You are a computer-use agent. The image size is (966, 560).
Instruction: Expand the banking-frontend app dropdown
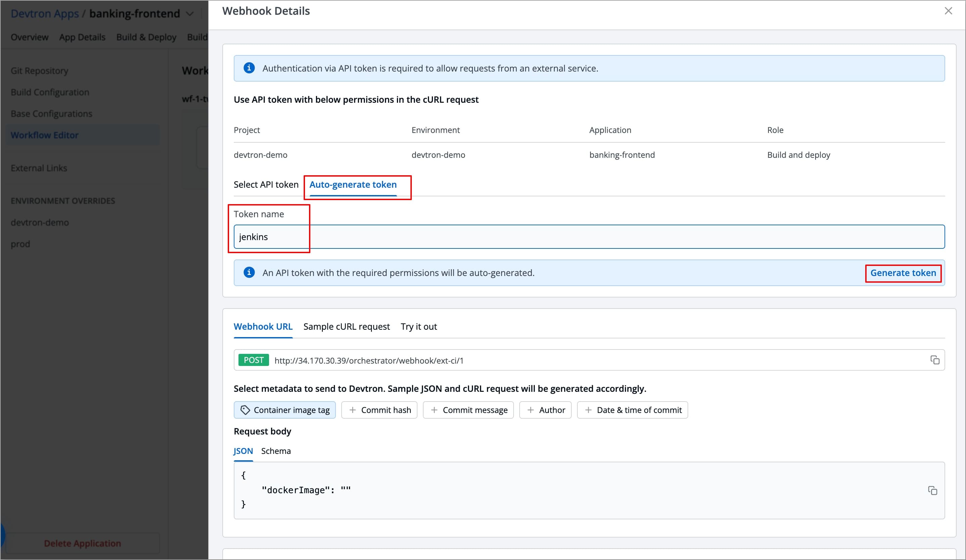(189, 14)
